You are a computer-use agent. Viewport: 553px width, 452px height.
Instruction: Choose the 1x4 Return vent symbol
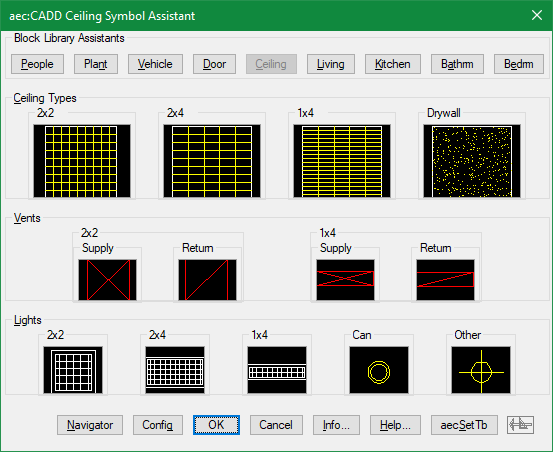click(x=445, y=280)
